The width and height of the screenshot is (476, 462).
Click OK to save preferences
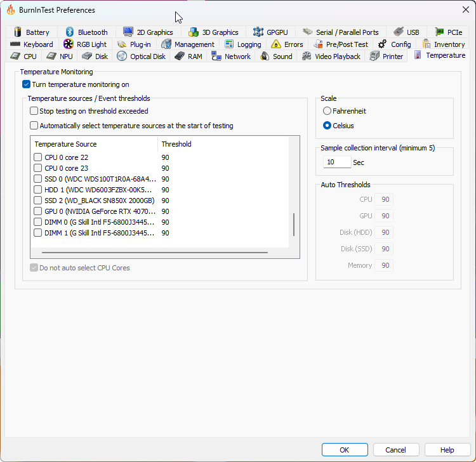[x=345, y=449]
